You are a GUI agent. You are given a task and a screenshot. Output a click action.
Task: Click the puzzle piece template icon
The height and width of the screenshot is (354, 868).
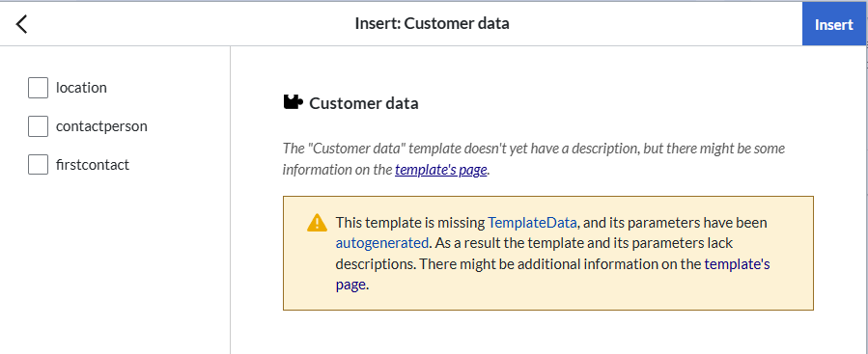point(293,102)
